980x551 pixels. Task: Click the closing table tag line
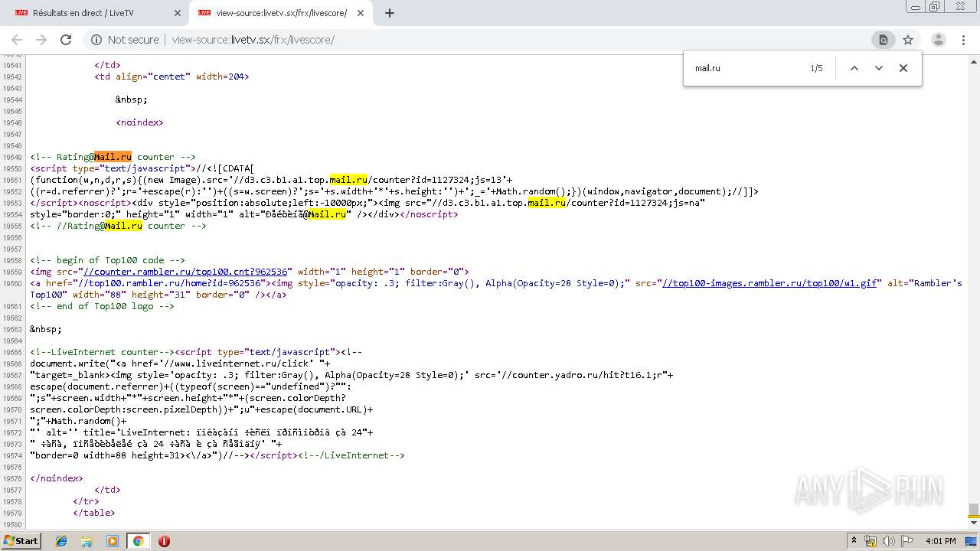coord(94,513)
